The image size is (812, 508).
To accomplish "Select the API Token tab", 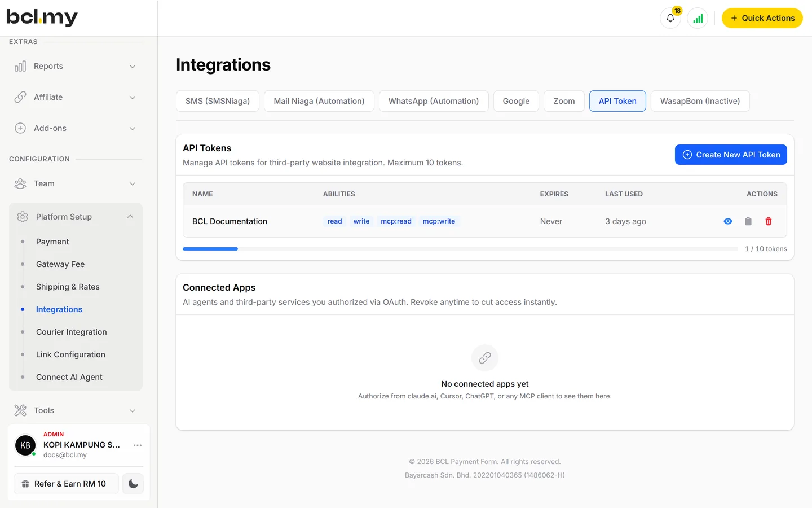I will tap(617, 101).
